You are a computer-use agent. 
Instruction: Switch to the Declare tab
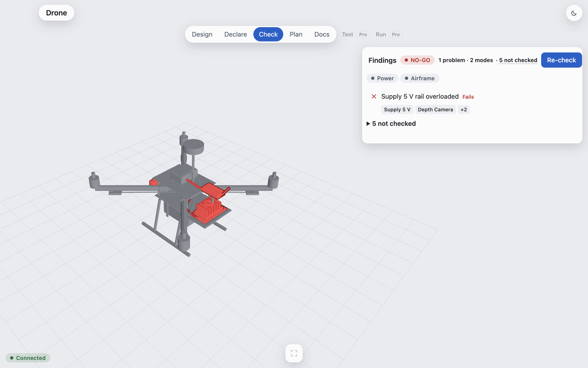click(x=236, y=34)
